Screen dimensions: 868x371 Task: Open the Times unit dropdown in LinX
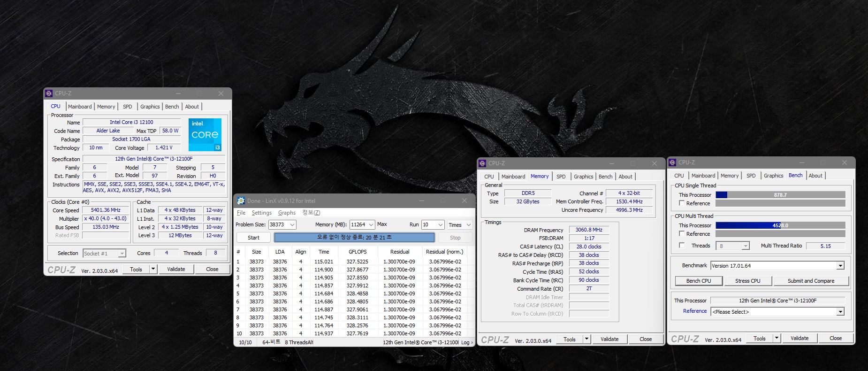(x=468, y=225)
